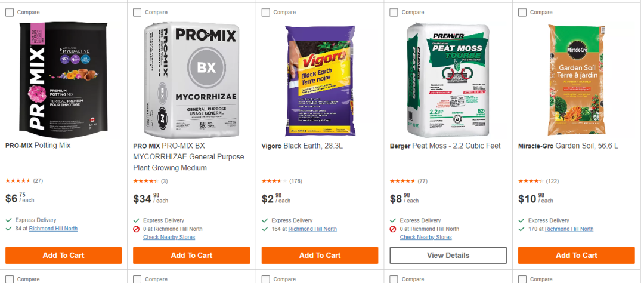
Task: Open Miracle-Gro Garden Soil 56.6 L title
Action: pos(569,146)
